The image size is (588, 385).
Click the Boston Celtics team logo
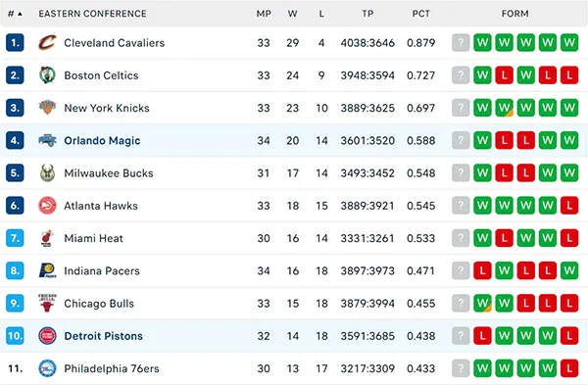pos(48,75)
